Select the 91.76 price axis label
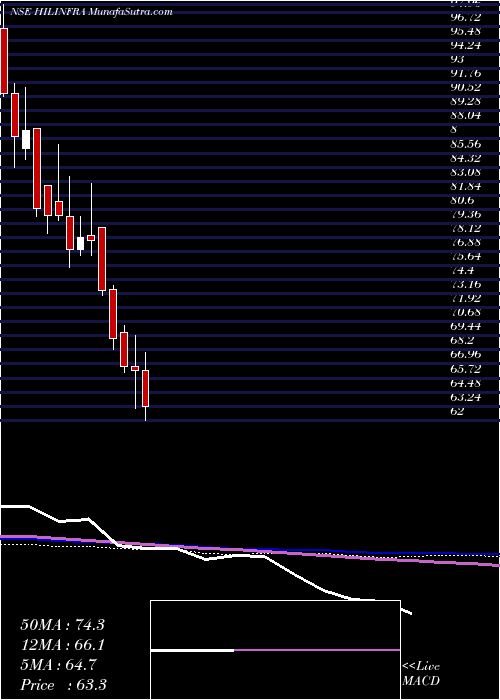The image size is (500, 700). (x=466, y=73)
